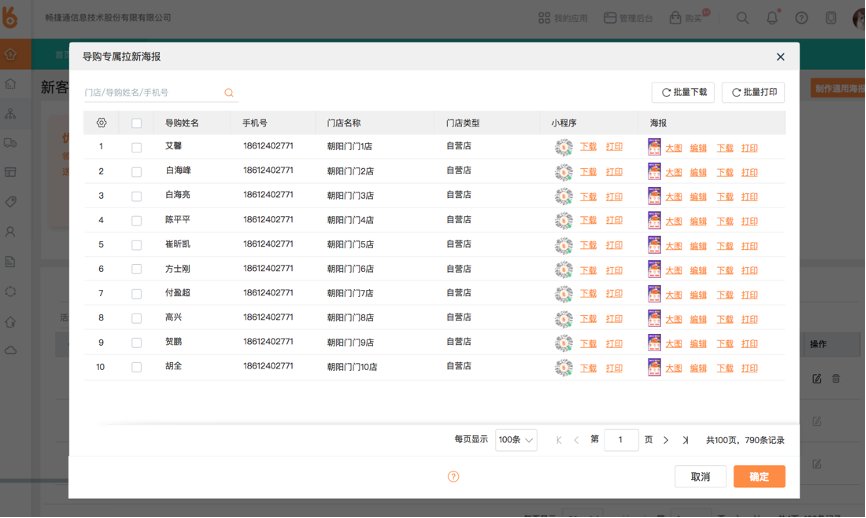Click the mini-program QR code for 胡全
866x518 pixels.
click(564, 368)
